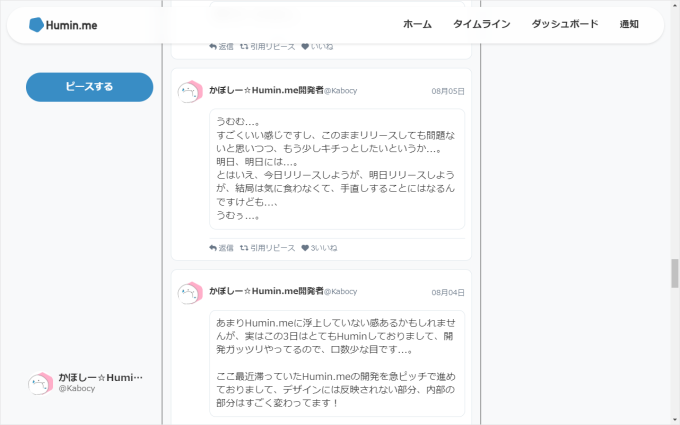Click @Kabocy handle on 08月05日 post
Viewport: 680px width, 425px height.
click(x=341, y=91)
